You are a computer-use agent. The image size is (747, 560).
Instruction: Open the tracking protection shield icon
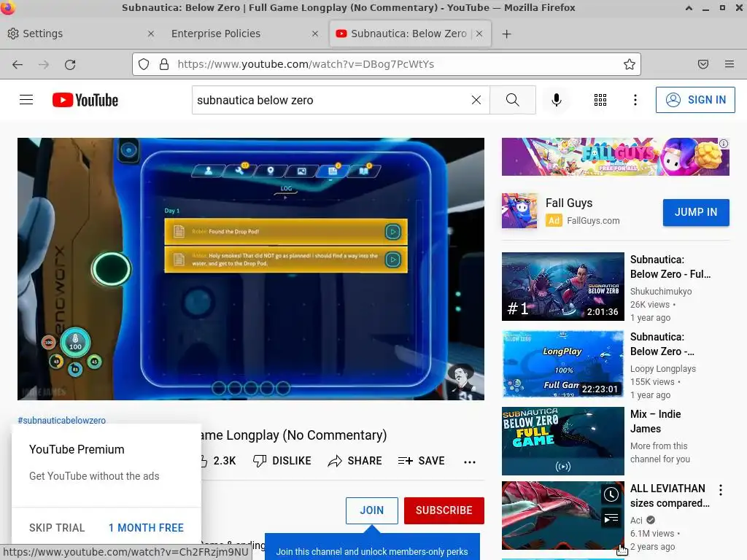coord(144,64)
